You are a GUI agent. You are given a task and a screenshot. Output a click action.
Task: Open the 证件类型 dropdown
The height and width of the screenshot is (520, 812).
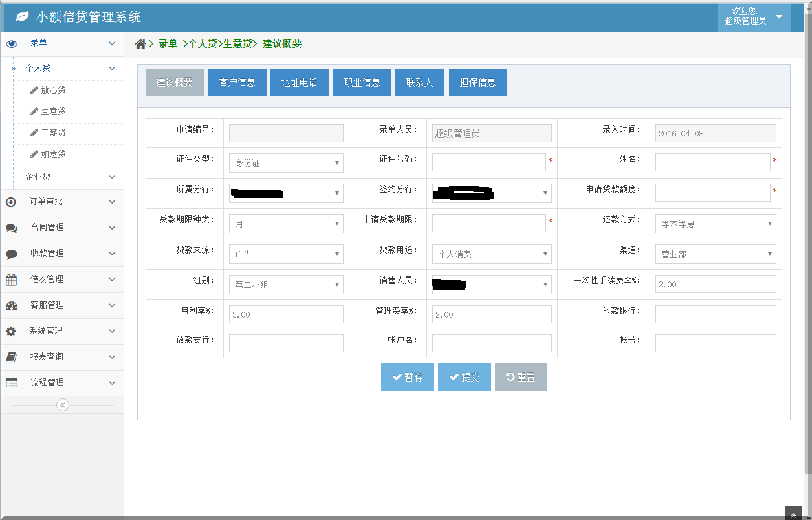(x=286, y=163)
